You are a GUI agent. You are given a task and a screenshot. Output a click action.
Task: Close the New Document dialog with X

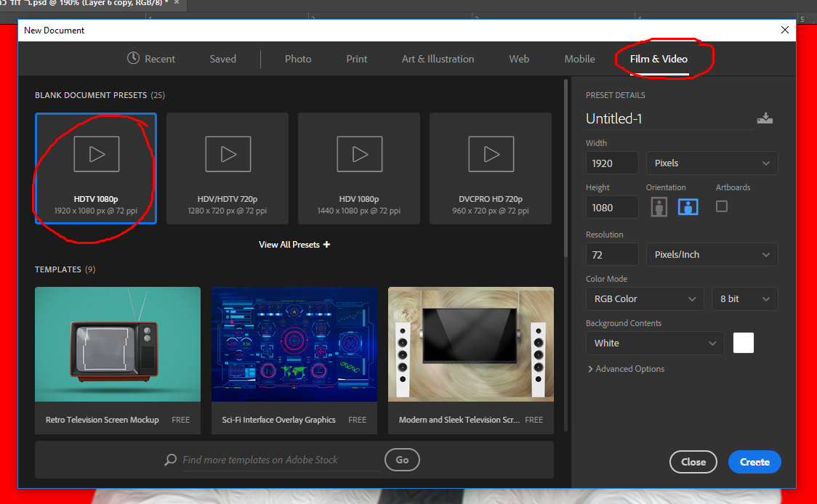[x=785, y=31]
